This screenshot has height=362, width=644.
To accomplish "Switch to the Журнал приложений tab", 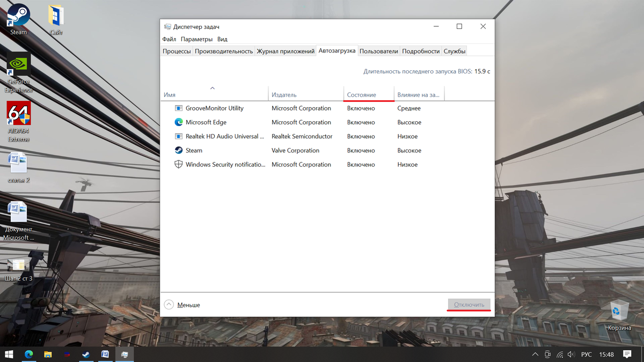I will point(286,51).
